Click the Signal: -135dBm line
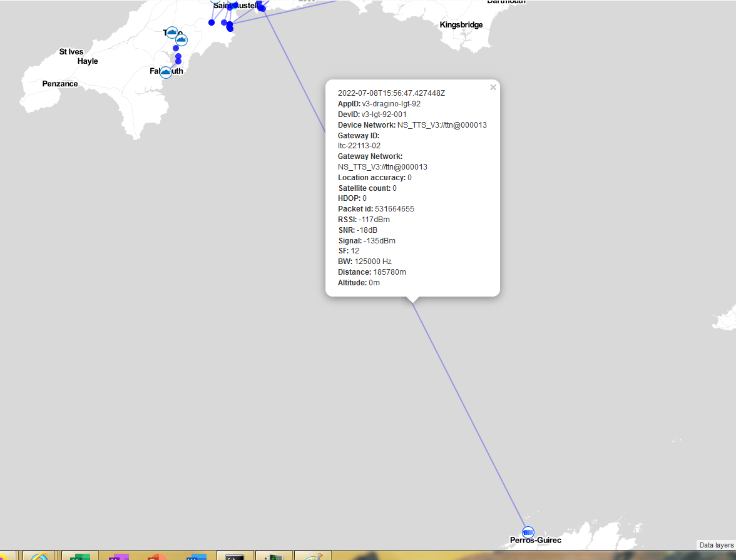The width and height of the screenshot is (736, 560). (x=367, y=241)
